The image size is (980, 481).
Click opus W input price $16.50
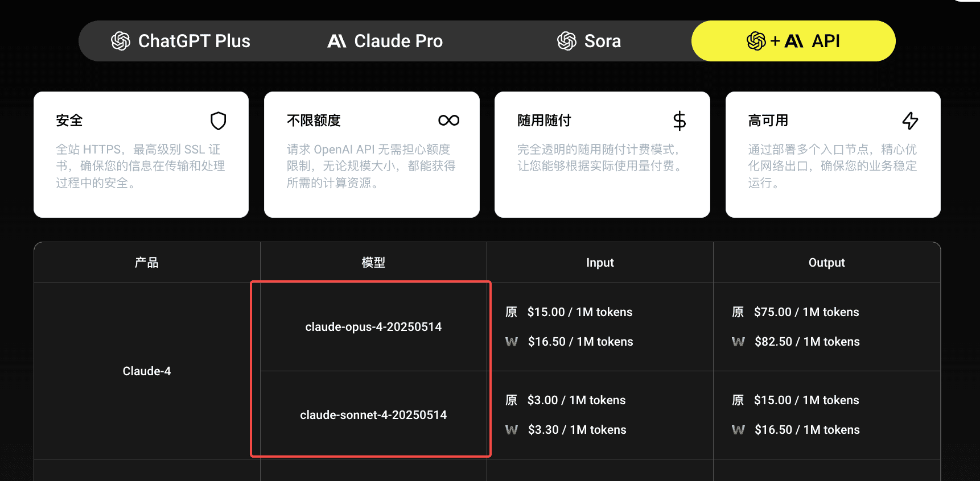[580, 342]
